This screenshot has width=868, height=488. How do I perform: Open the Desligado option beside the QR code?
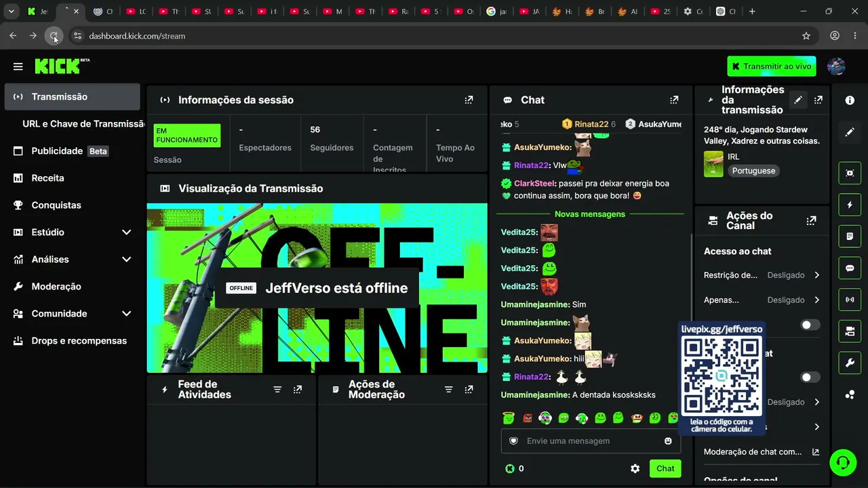coord(793,402)
